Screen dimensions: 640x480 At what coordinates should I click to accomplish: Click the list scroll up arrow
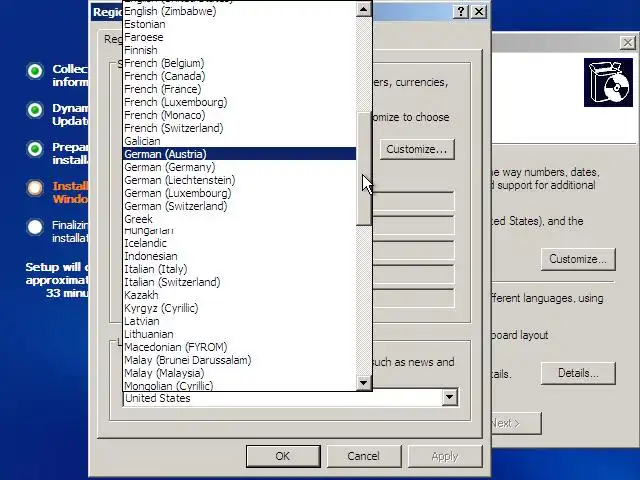point(363,9)
